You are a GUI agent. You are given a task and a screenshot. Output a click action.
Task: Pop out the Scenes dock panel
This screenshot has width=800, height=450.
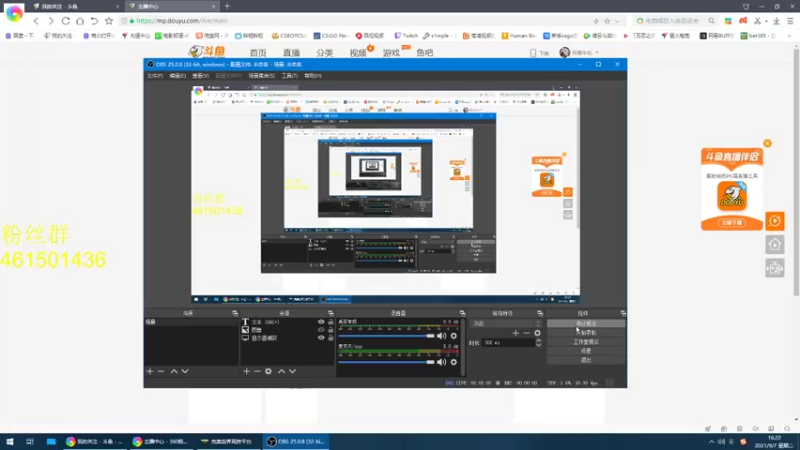coord(235,313)
